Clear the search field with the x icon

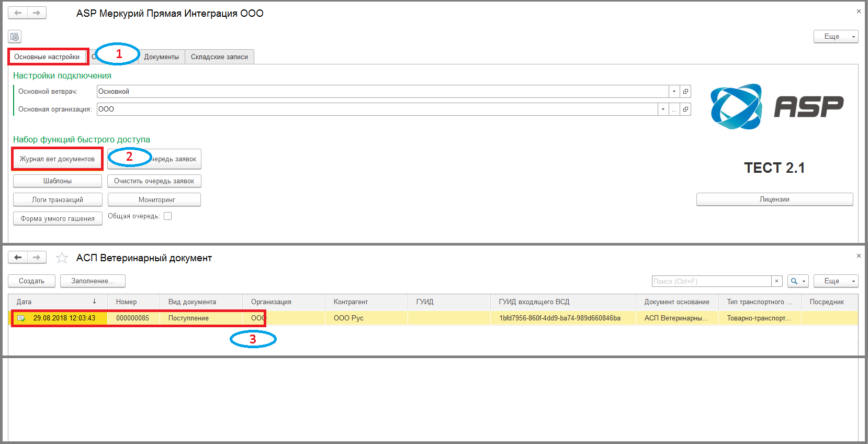pos(777,281)
